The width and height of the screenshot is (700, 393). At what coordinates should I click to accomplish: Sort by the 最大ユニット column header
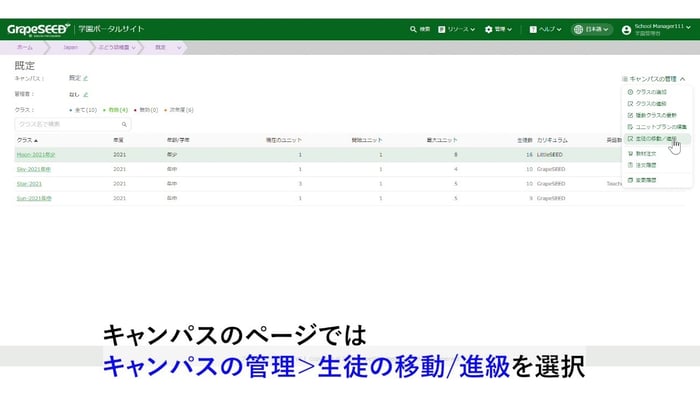click(x=442, y=140)
